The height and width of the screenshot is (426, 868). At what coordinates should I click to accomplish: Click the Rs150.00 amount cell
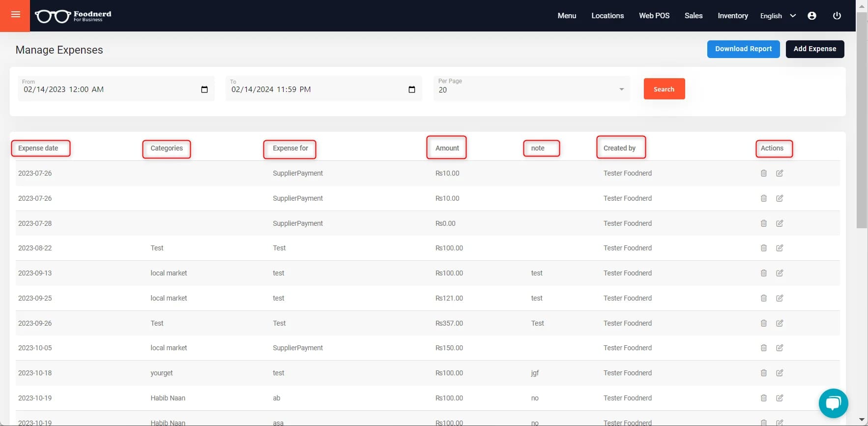coord(449,348)
